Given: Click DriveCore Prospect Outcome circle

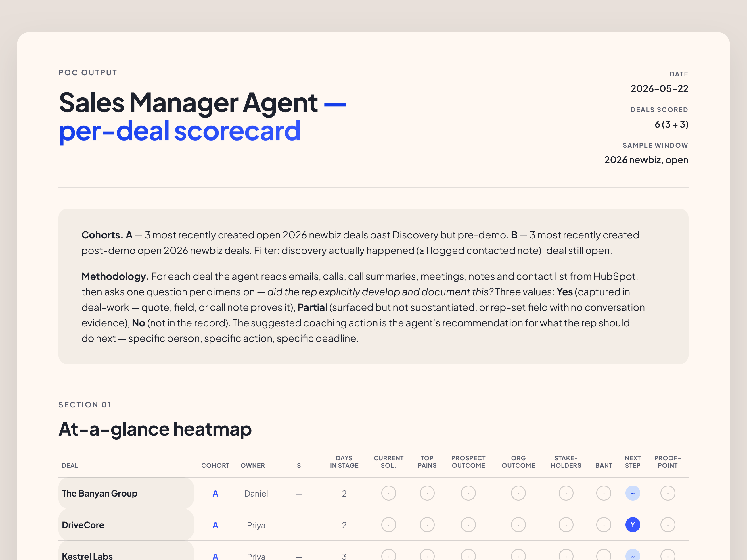Looking at the screenshot, I should [x=468, y=525].
